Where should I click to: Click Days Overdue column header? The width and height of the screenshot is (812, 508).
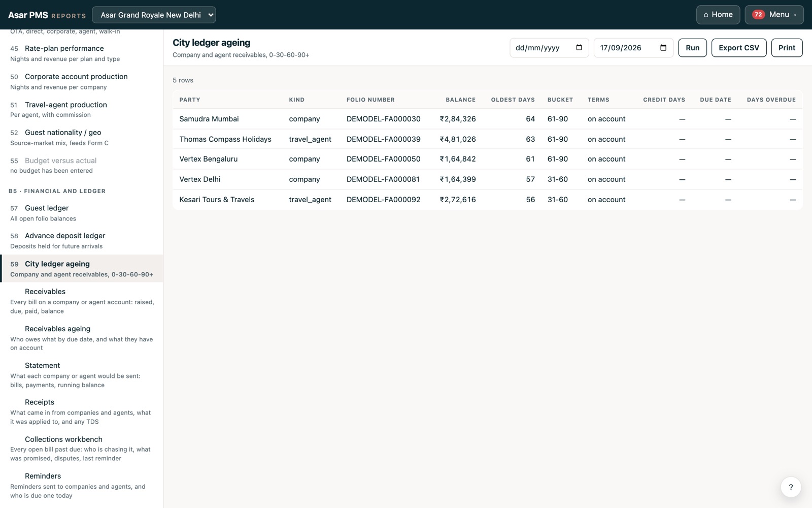[771, 100]
